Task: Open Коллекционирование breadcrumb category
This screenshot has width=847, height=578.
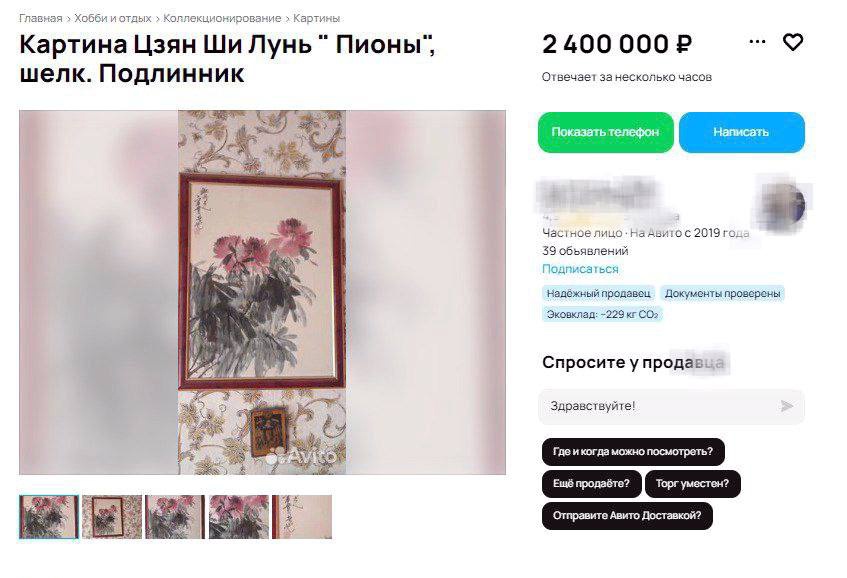Action: click(x=222, y=18)
